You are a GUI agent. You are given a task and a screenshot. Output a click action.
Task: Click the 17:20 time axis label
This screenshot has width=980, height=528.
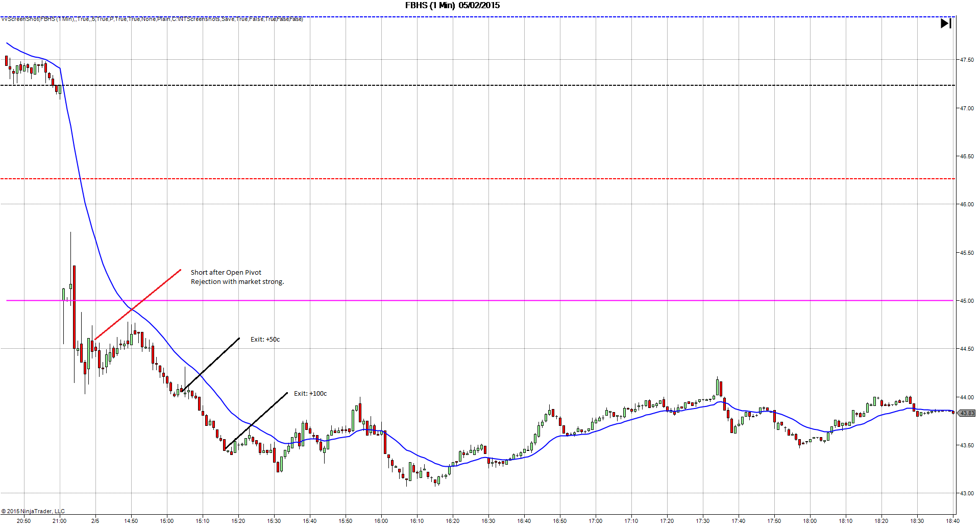(x=667, y=521)
